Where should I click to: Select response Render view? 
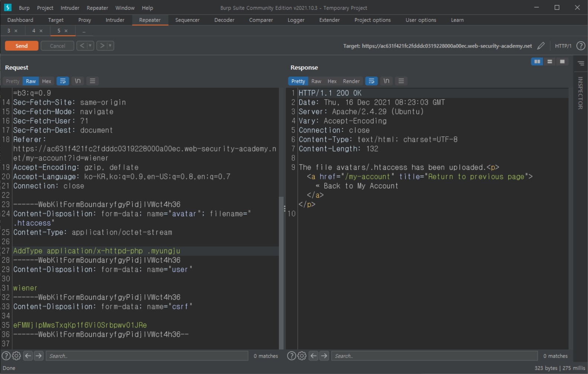point(351,81)
